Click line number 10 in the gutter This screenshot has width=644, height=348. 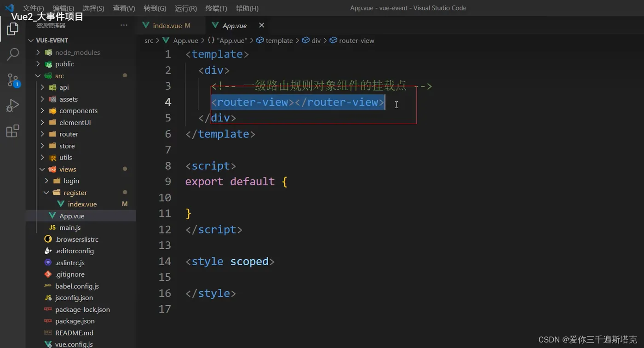[165, 198]
